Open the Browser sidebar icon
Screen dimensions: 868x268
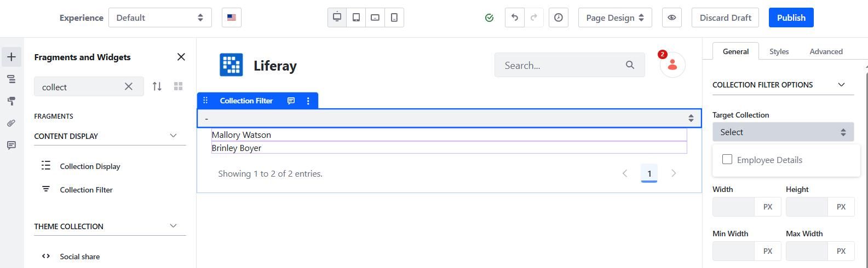tap(11, 79)
